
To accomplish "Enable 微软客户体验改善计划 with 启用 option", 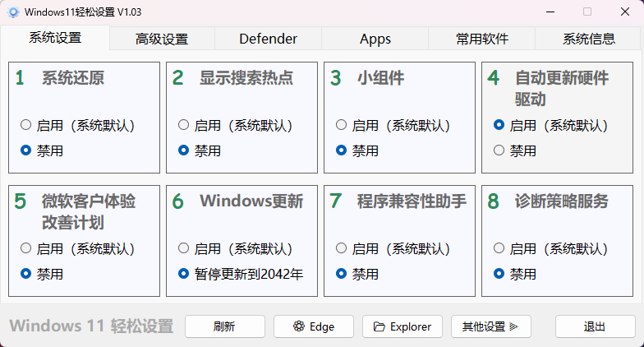I will click(77, 248).
